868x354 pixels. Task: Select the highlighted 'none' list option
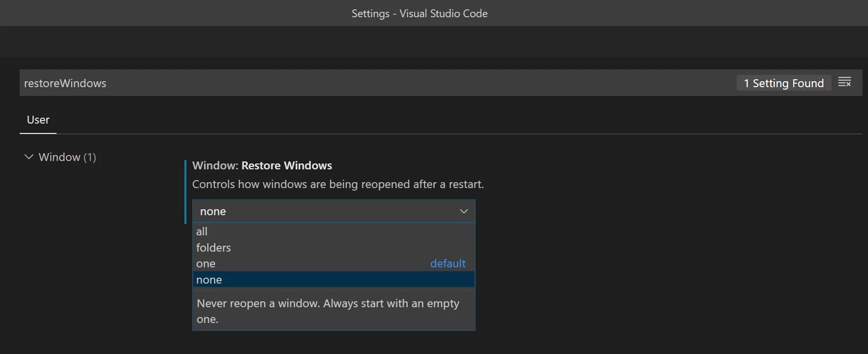click(209, 280)
